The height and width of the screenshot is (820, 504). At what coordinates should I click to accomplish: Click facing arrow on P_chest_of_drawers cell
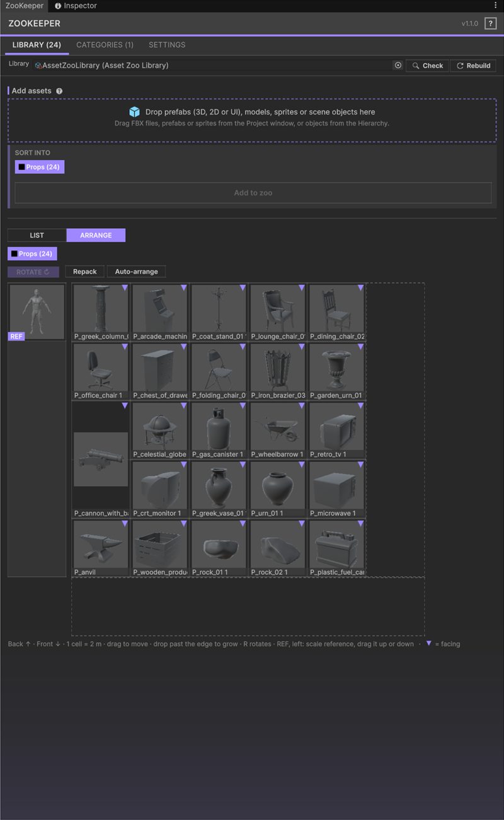click(x=184, y=347)
